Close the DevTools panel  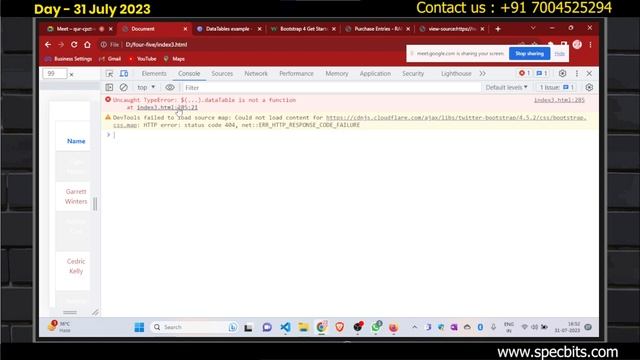[589, 73]
